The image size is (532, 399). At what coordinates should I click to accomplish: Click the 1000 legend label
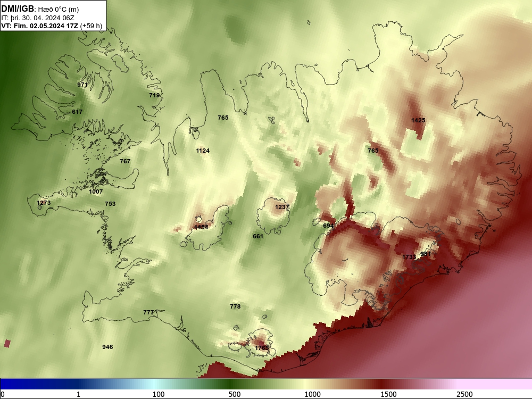(312, 394)
